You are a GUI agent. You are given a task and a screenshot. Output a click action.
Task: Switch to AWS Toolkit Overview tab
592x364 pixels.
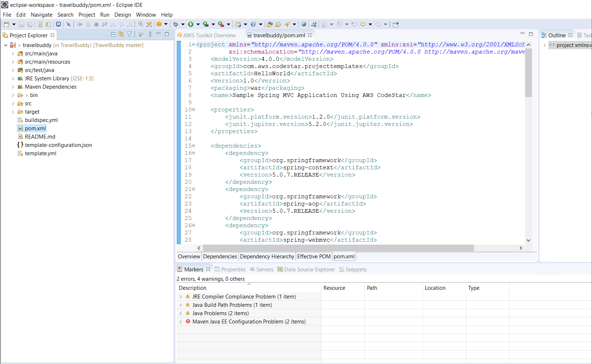click(x=206, y=35)
